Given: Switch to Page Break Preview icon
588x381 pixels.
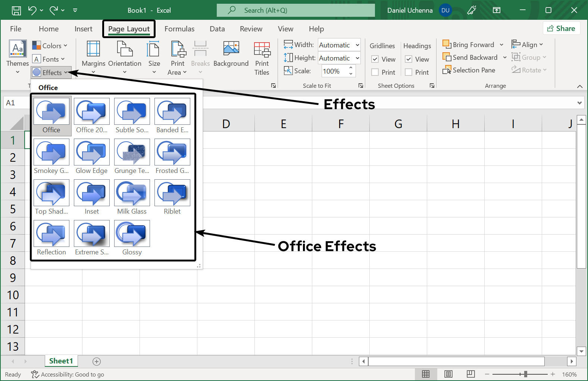Looking at the screenshot, I should point(471,374).
